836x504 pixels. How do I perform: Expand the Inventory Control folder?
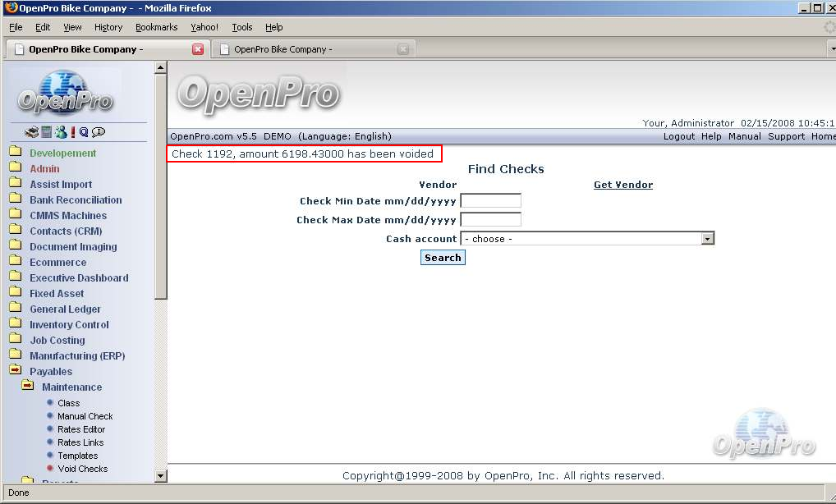(x=15, y=324)
